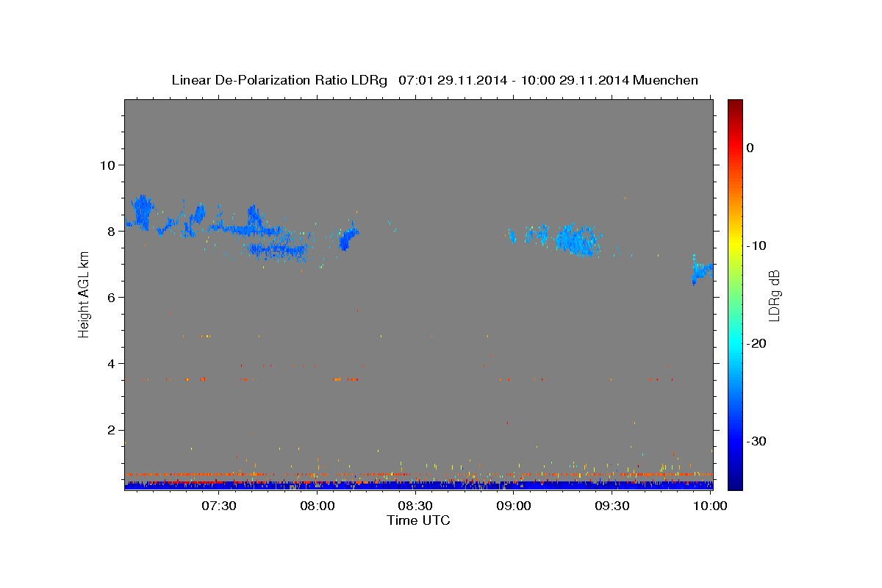Click the colorbar value 0

click(x=750, y=148)
